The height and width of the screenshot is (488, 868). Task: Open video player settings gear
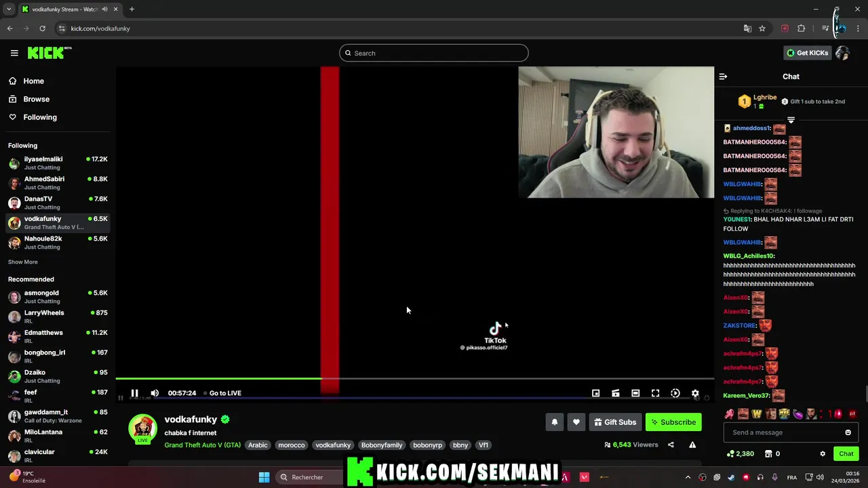coord(695,393)
